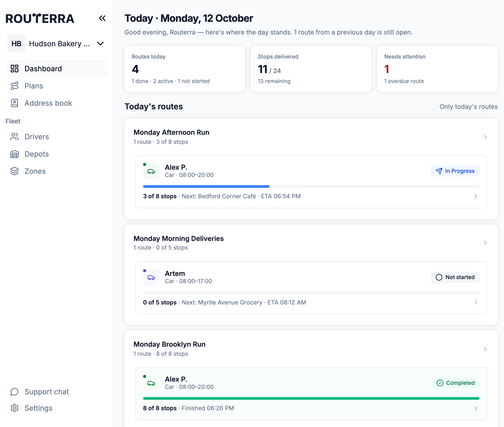504x427 pixels.
Task: Click "3 of 8 stops" under blue progress bar
Action: pos(160,196)
